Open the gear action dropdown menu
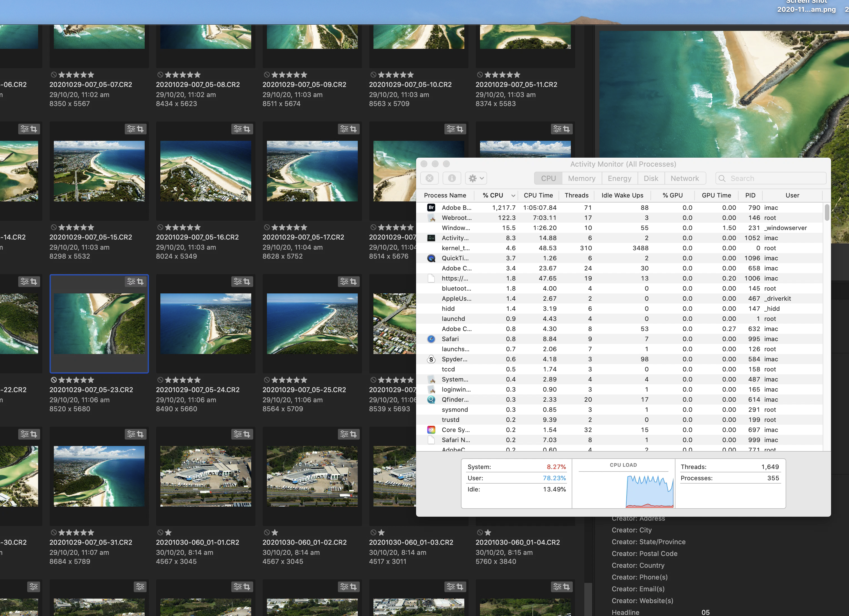The width and height of the screenshot is (849, 616). 476,178
